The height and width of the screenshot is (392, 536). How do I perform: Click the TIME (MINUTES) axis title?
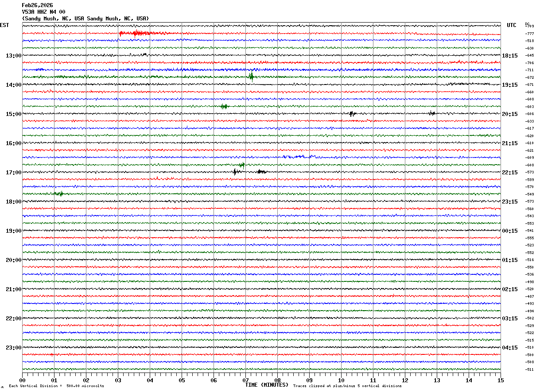267,385
